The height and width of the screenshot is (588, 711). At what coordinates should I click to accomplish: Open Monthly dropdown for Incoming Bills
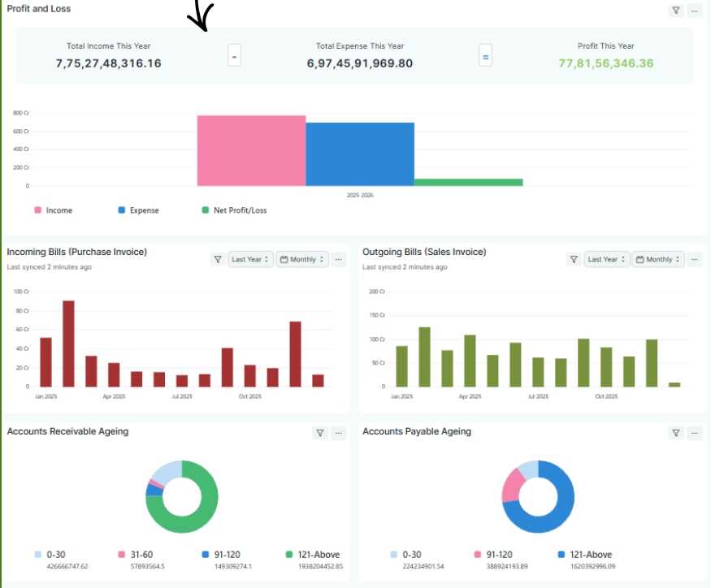coord(302,259)
